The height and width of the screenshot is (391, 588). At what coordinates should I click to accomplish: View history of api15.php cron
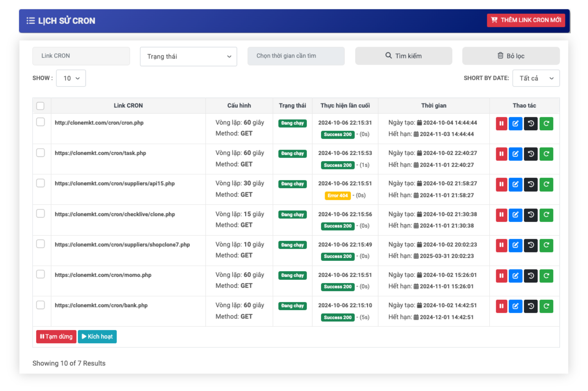coord(531,184)
